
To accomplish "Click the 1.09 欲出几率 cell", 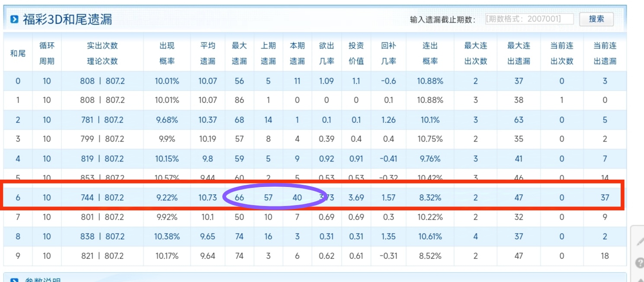I will (x=327, y=81).
